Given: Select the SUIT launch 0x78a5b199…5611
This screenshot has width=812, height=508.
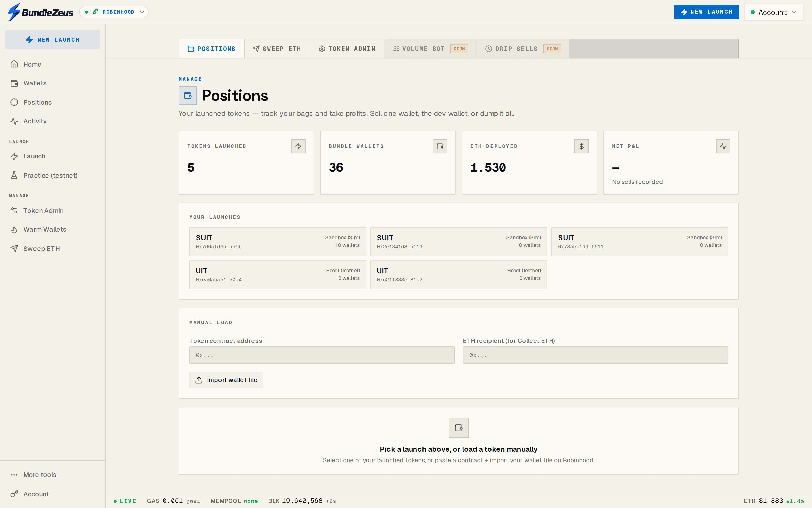Looking at the screenshot, I should [639, 242].
